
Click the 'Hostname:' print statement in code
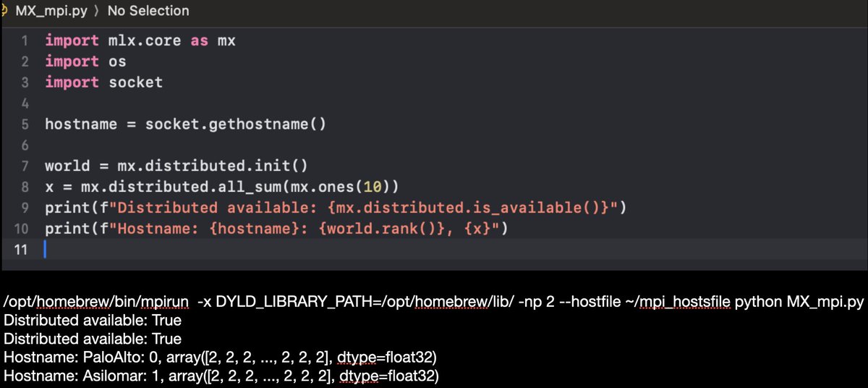[x=277, y=229]
